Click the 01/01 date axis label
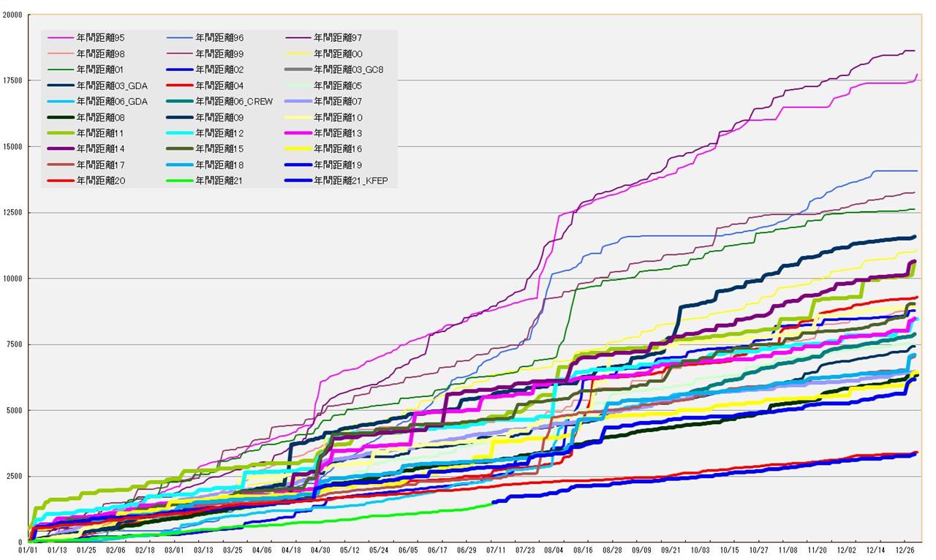936x560 pixels. pyautogui.click(x=28, y=549)
